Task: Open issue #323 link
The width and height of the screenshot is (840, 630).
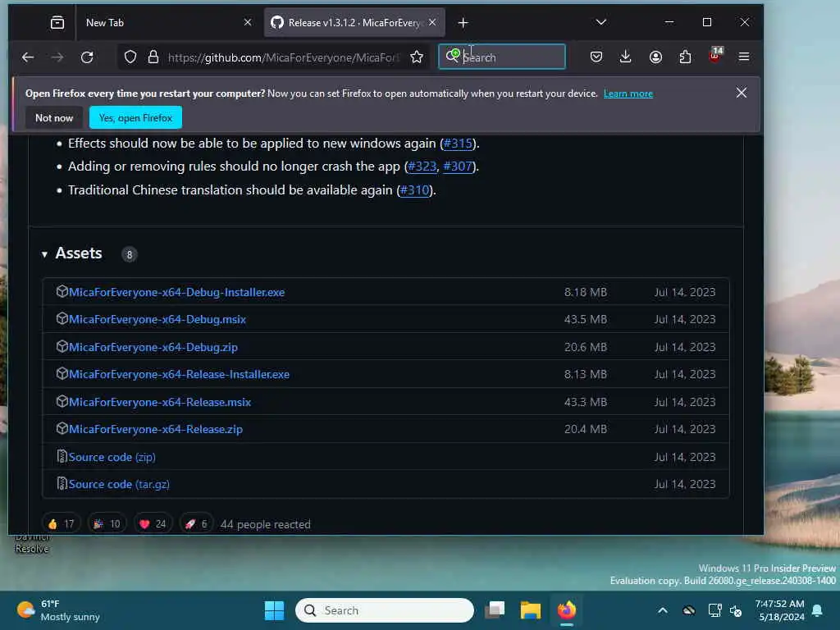Action: pyautogui.click(x=422, y=167)
